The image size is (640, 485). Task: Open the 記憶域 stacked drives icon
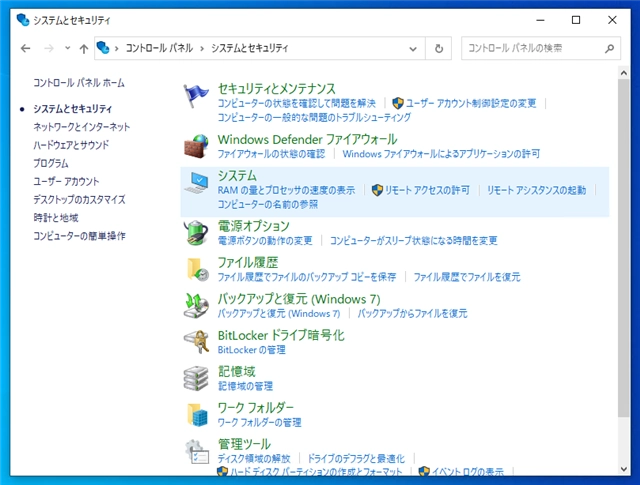coord(196,378)
